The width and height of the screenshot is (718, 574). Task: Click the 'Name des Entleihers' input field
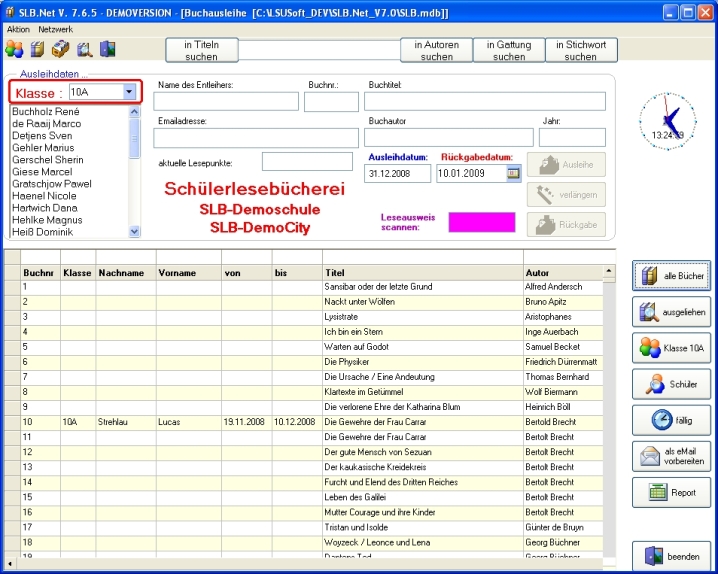pos(228,102)
